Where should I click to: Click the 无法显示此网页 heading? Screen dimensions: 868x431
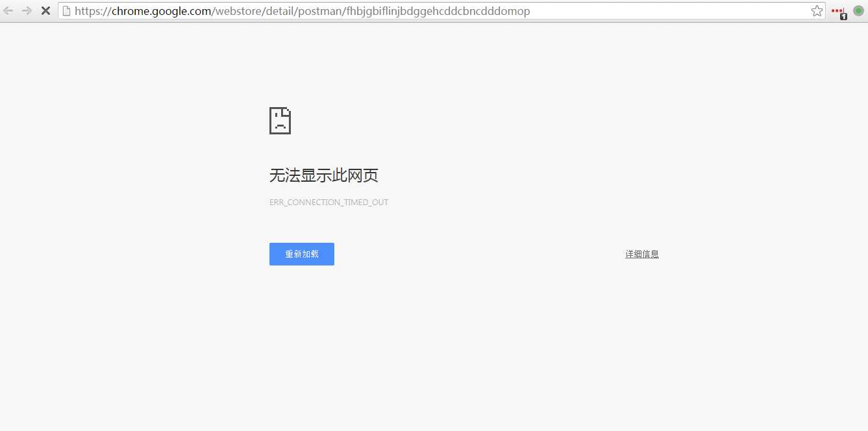[x=323, y=175]
